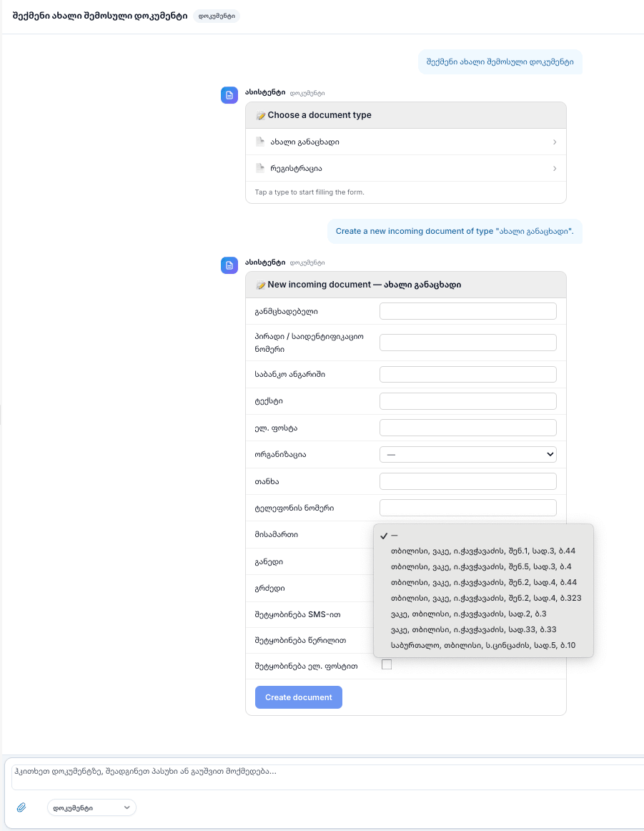
Task: Click the განმცხადებელი input field
Action: coord(468,311)
